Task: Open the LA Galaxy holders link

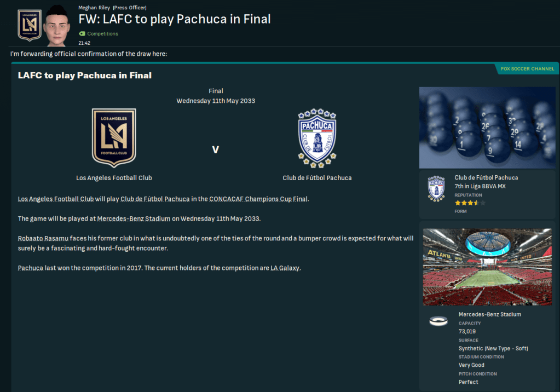Action: pyautogui.click(x=285, y=268)
